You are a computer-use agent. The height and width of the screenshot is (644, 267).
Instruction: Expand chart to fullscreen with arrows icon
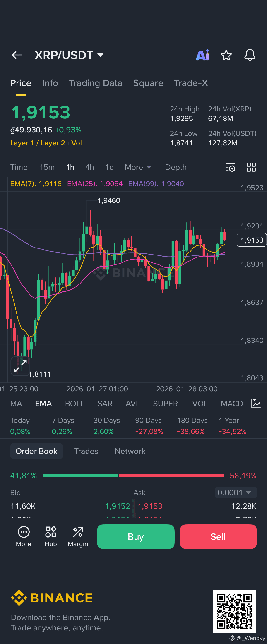[20, 366]
